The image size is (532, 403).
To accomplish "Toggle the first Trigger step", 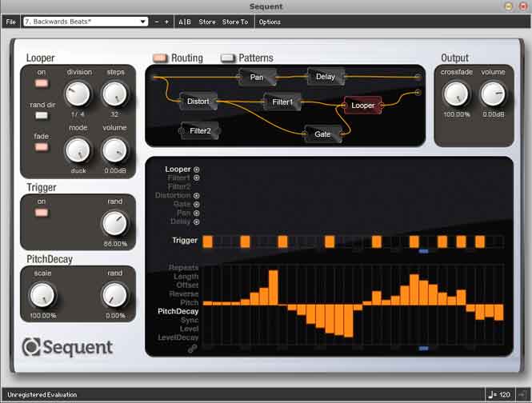I will (208, 241).
